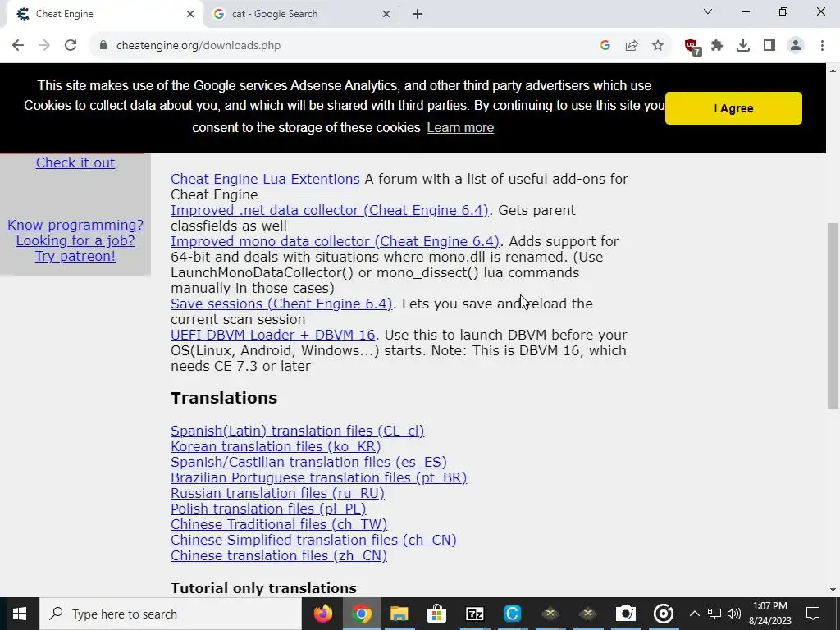Open a new browser tab
Image resolution: width=840 pixels, height=630 pixels.
tap(418, 15)
